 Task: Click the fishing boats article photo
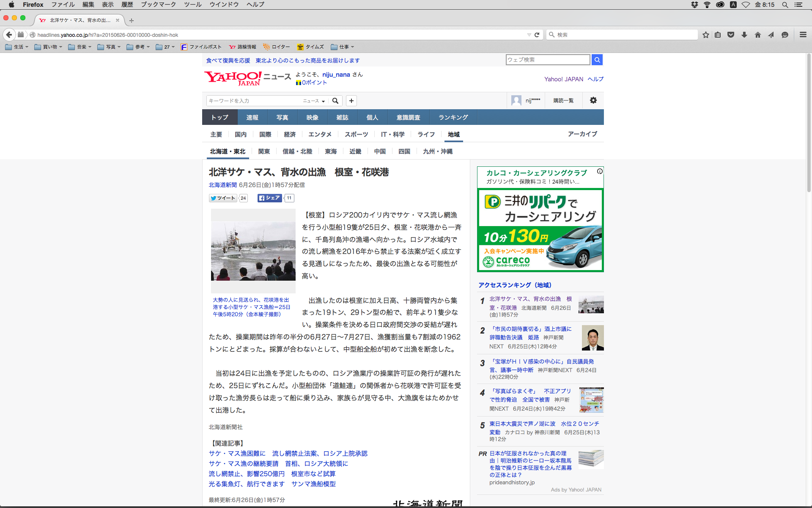click(253, 251)
